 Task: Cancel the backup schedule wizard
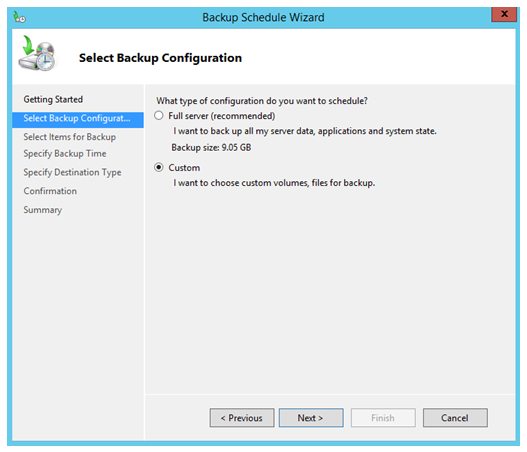(x=455, y=418)
